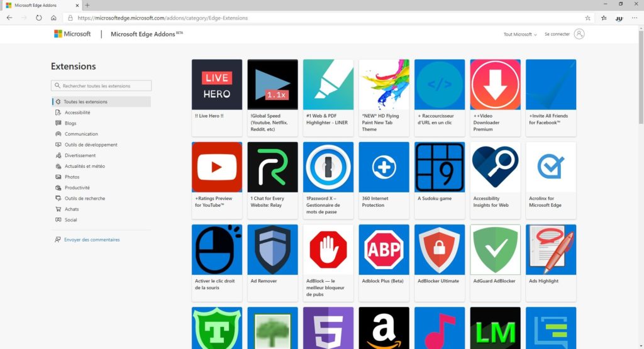This screenshot has width=644, height=349.
Task: Open the browser settings ellipsis menu
Action: pos(635,18)
